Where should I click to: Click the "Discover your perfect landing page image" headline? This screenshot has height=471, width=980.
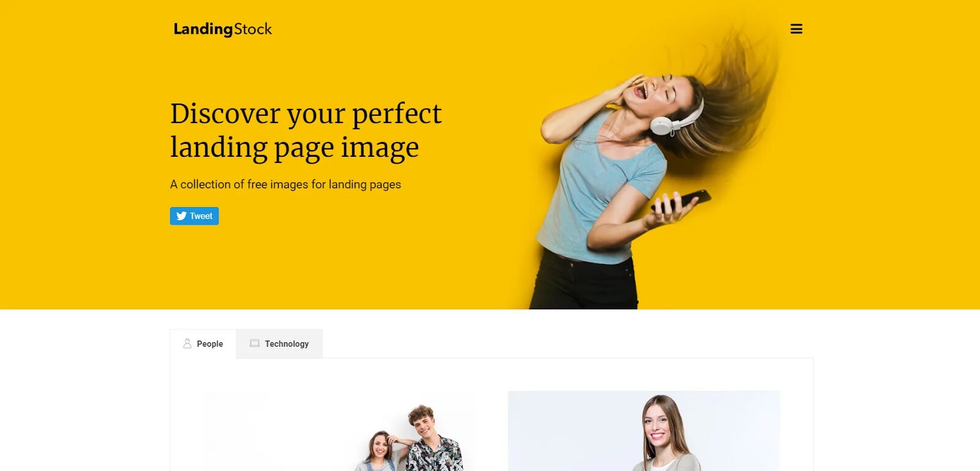pyautogui.click(x=306, y=130)
